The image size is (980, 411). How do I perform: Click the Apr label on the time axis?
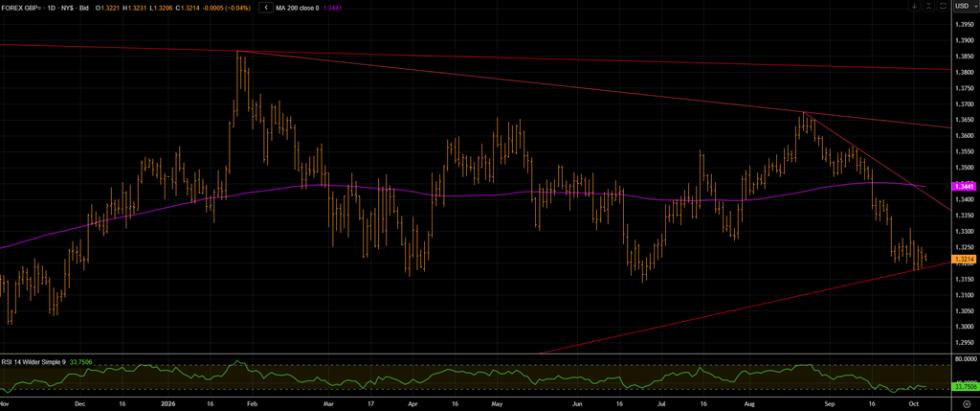pos(413,403)
